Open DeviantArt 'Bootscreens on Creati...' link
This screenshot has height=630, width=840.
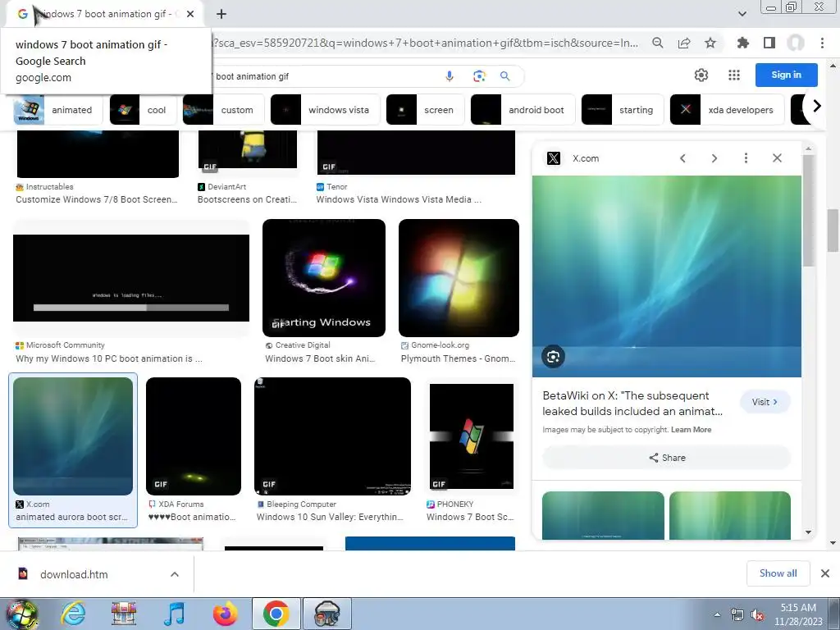pos(247,199)
